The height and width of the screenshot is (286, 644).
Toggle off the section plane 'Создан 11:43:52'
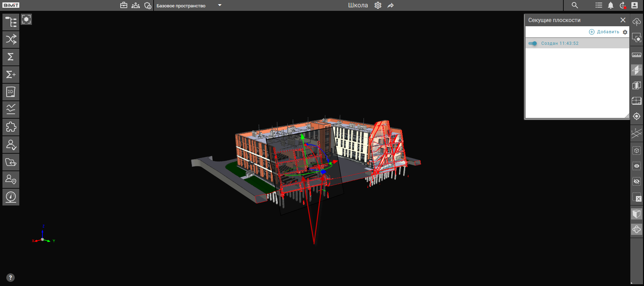[x=533, y=43]
